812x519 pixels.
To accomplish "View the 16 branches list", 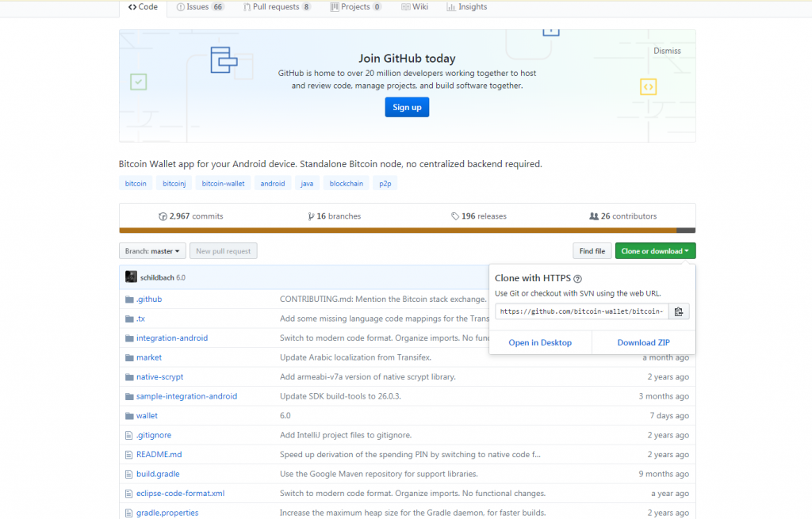I will click(x=335, y=216).
